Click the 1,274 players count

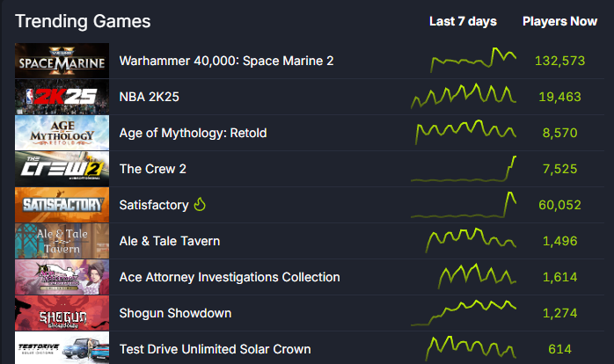tap(560, 313)
